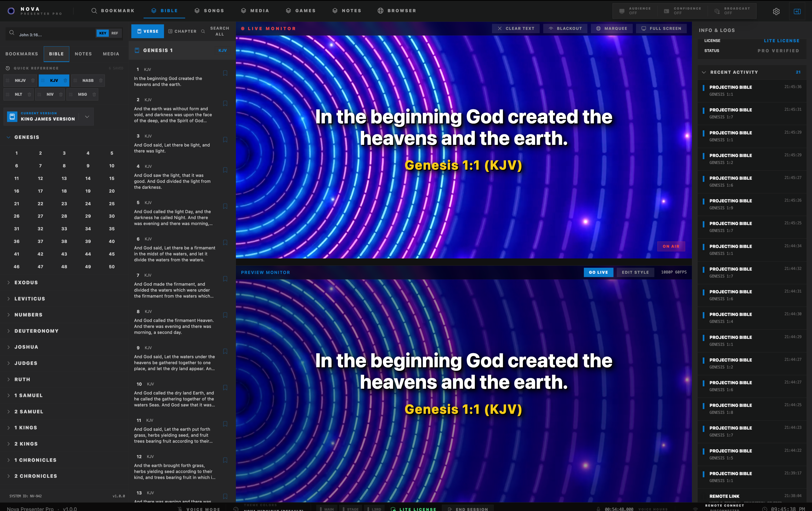Bookmark verse 10 with its icon

click(225, 388)
